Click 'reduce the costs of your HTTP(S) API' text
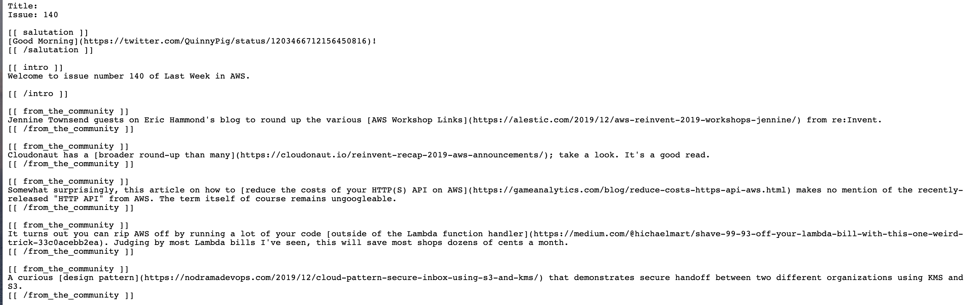 coord(354,190)
